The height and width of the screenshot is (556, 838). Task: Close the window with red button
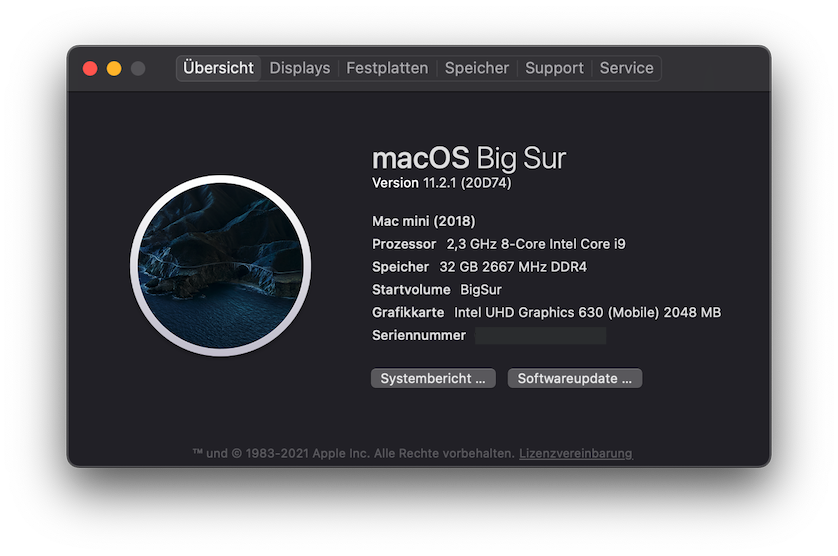90,68
